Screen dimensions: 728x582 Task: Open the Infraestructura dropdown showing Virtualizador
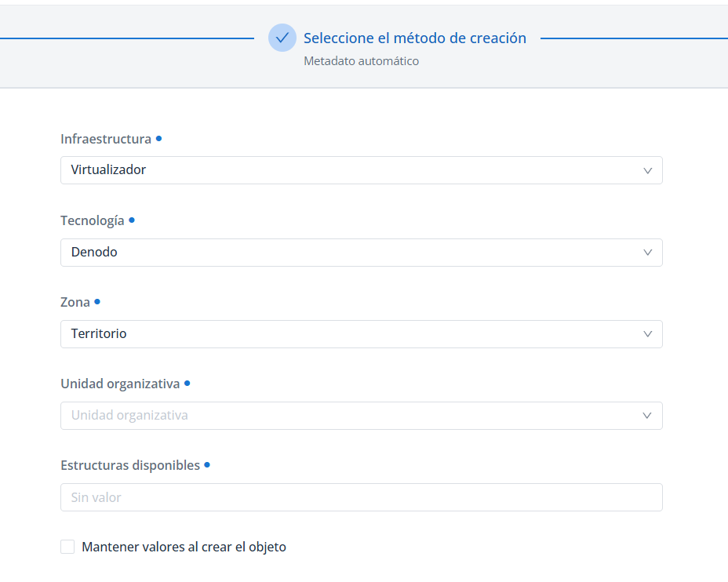point(345,170)
